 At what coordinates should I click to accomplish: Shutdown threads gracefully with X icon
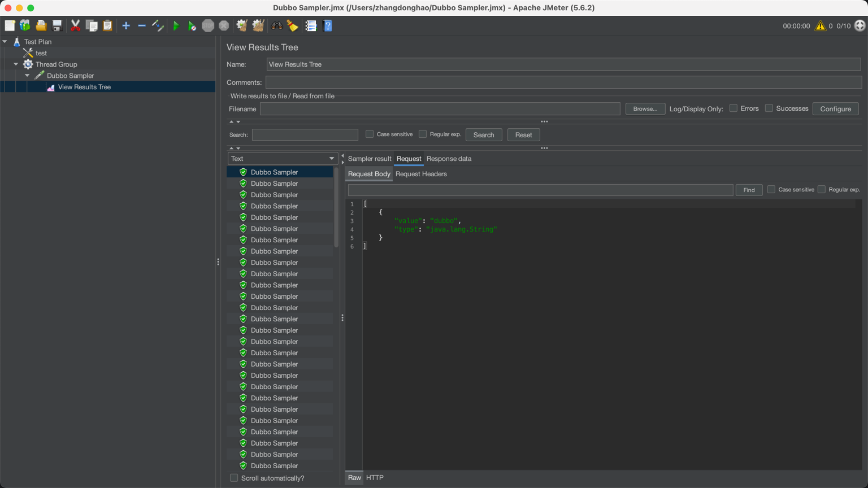(x=224, y=25)
